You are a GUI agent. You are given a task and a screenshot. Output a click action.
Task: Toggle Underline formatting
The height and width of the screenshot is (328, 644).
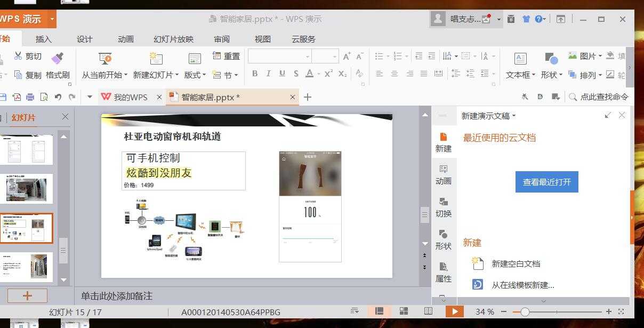(x=282, y=74)
